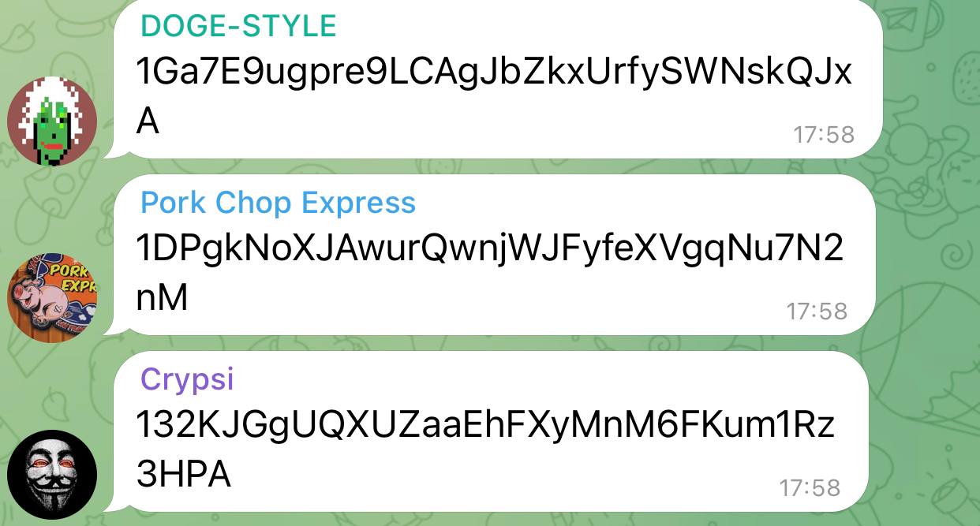This screenshot has width=980, height=526.
Task: Tap wrapped '3HPA' text in Crypsi message
Action: tap(184, 476)
